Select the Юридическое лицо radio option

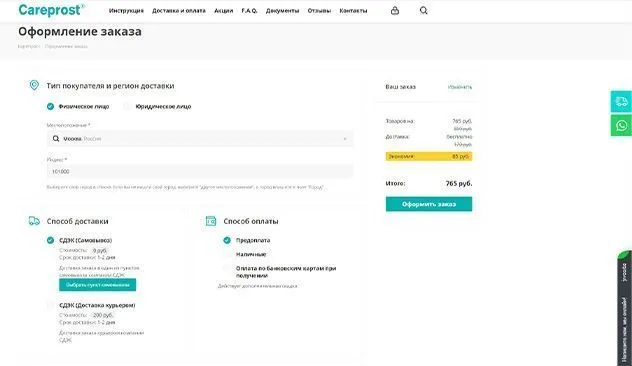pos(127,106)
